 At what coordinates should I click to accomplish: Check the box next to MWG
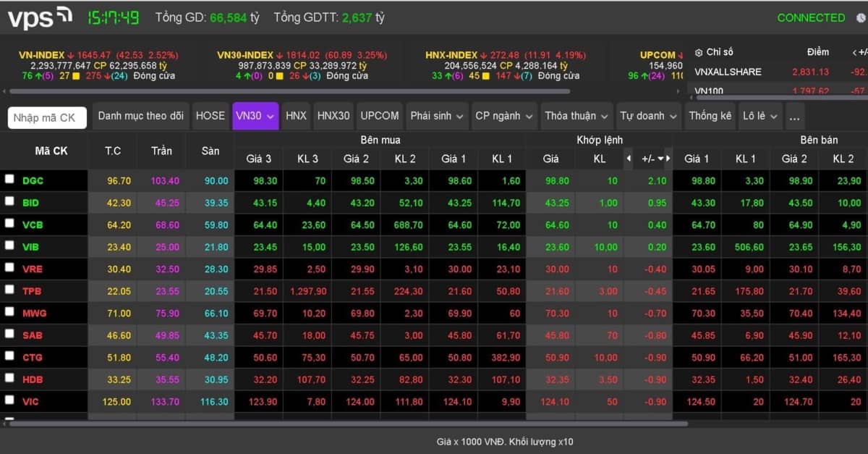pos(9,311)
